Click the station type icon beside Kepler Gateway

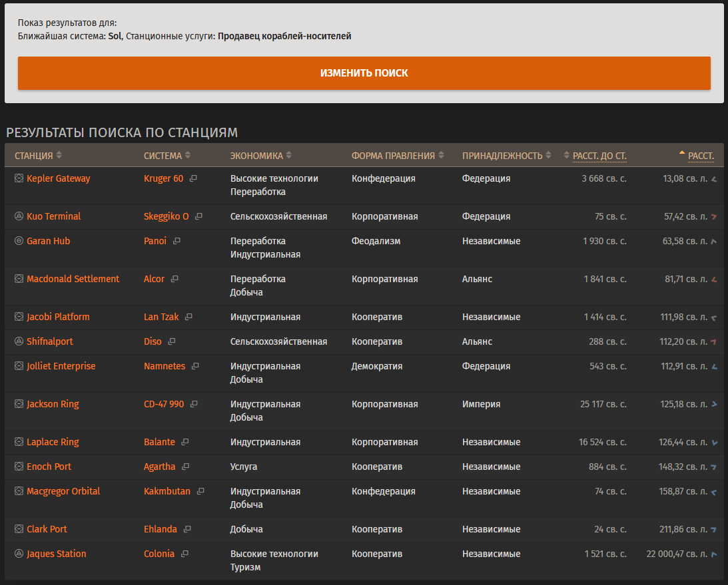19,178
